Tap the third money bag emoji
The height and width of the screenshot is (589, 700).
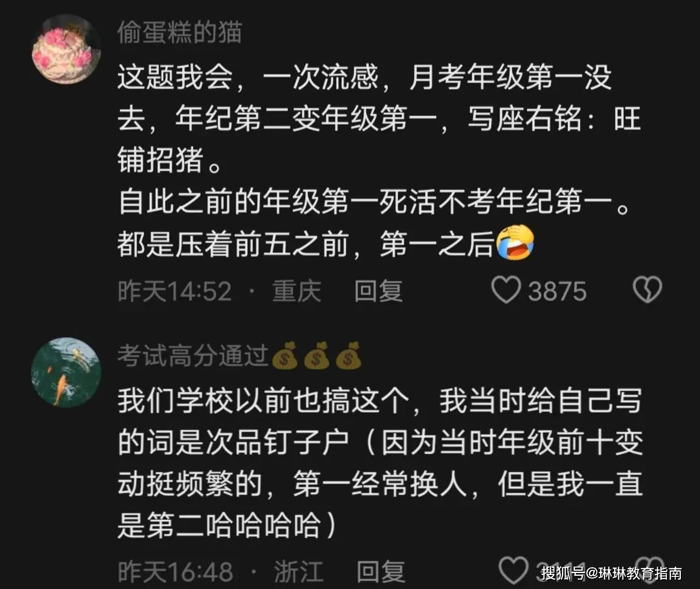[x=349, y=355]
